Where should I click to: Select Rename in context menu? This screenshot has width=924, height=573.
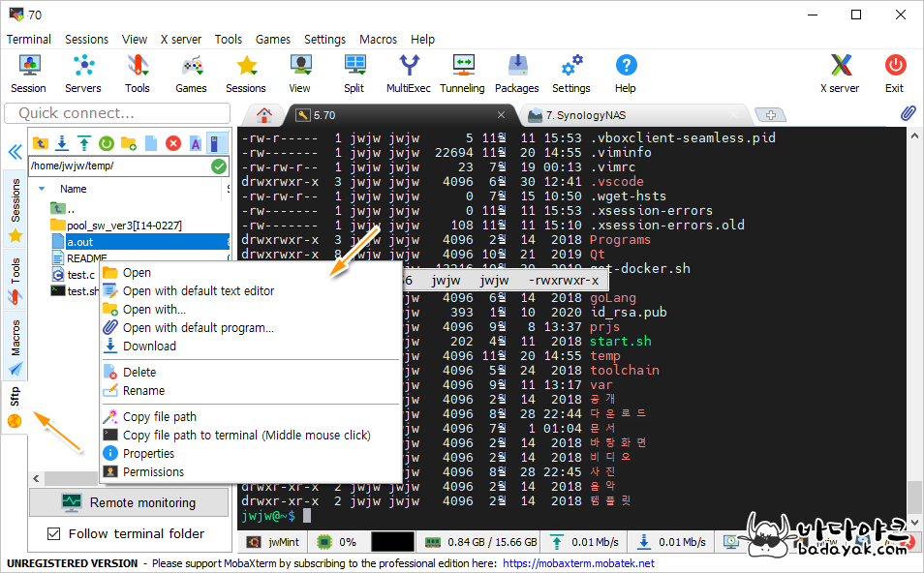point(251,390)
